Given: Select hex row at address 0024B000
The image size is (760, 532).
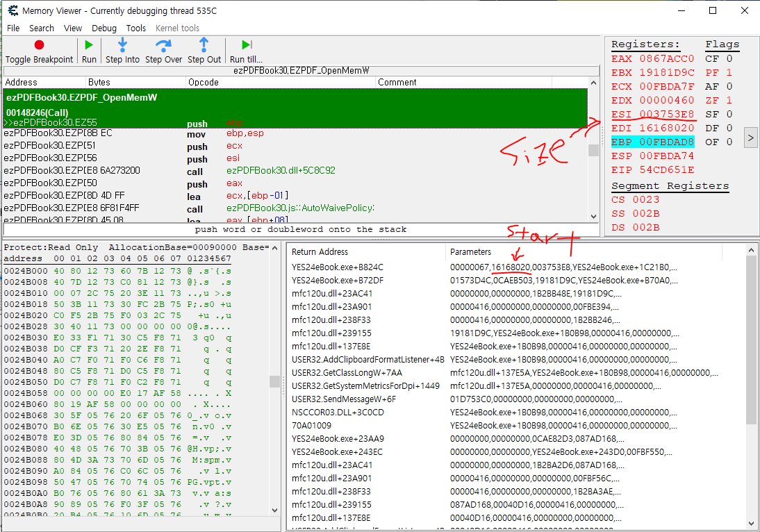Looking at the screenshot, I should pos(118,272).
